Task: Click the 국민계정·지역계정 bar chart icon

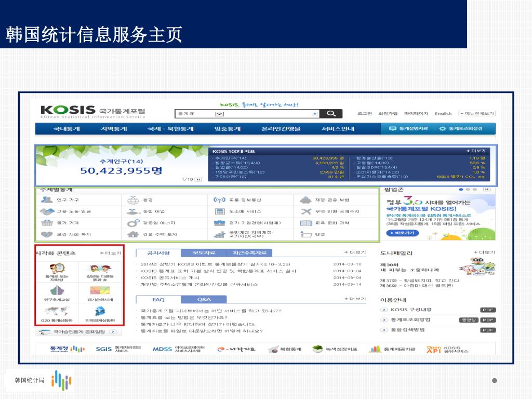Action: coord(220,234)
